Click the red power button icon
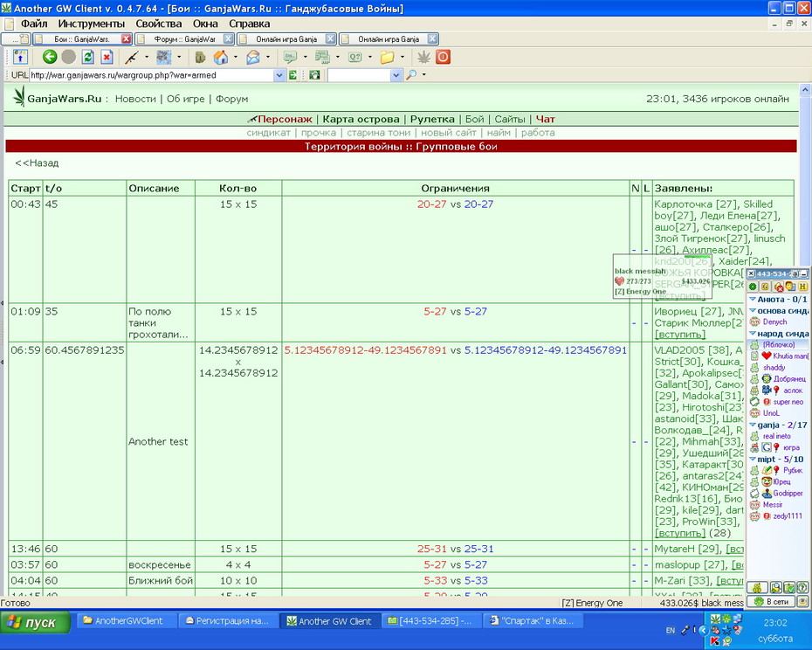Image resolution: width=812 pixels, height=650 pixels. 443,57
